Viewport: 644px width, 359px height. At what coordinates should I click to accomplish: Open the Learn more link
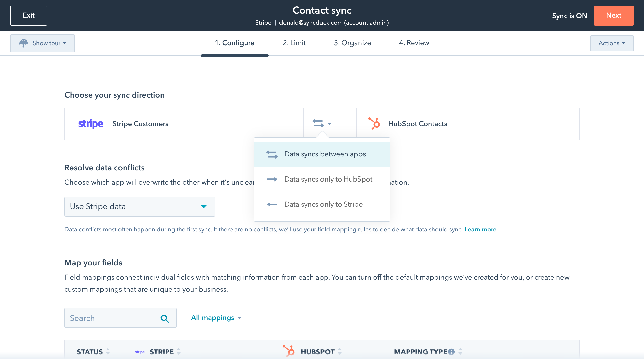click(480, 229)
